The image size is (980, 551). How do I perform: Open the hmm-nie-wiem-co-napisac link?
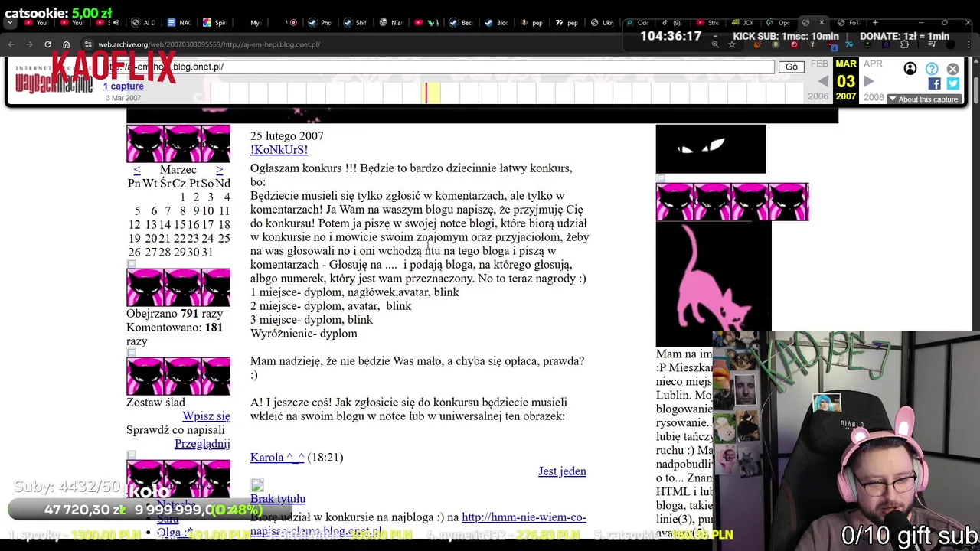pyautogui.click(x=418, y=524)
